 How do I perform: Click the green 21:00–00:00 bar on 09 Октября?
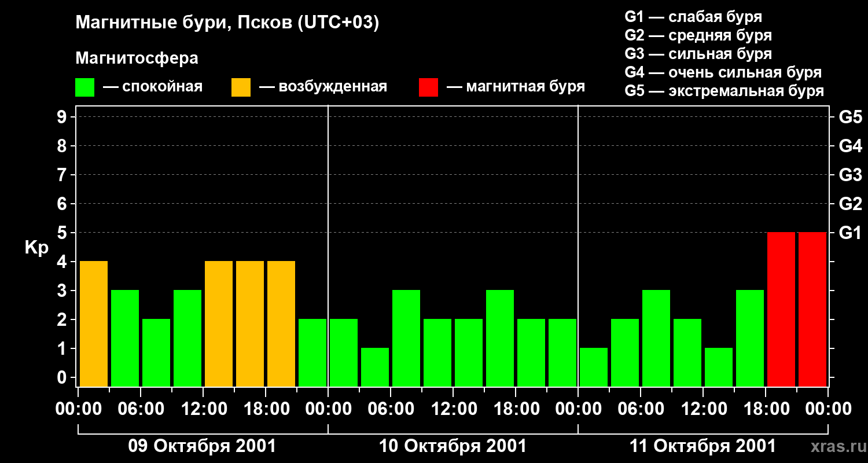click(x=312, y=352)
